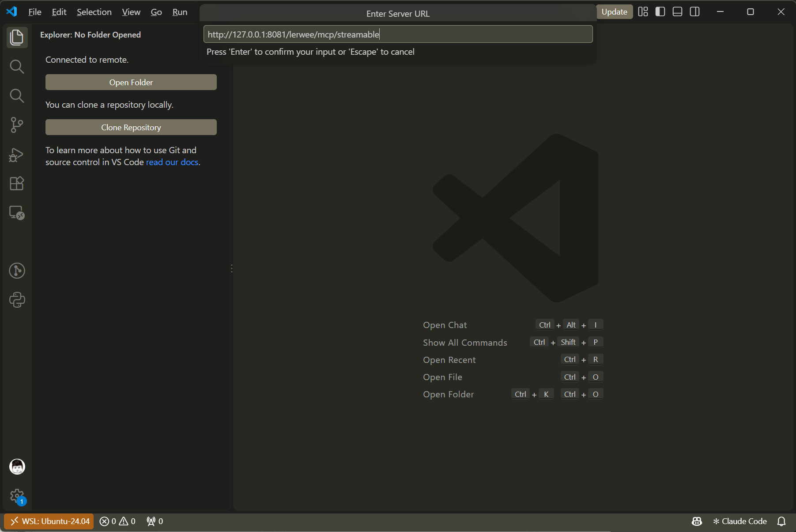This screenshot has width=796, height=532.
Task: Open notifications bell in status bar
Action: coord(781,521)
